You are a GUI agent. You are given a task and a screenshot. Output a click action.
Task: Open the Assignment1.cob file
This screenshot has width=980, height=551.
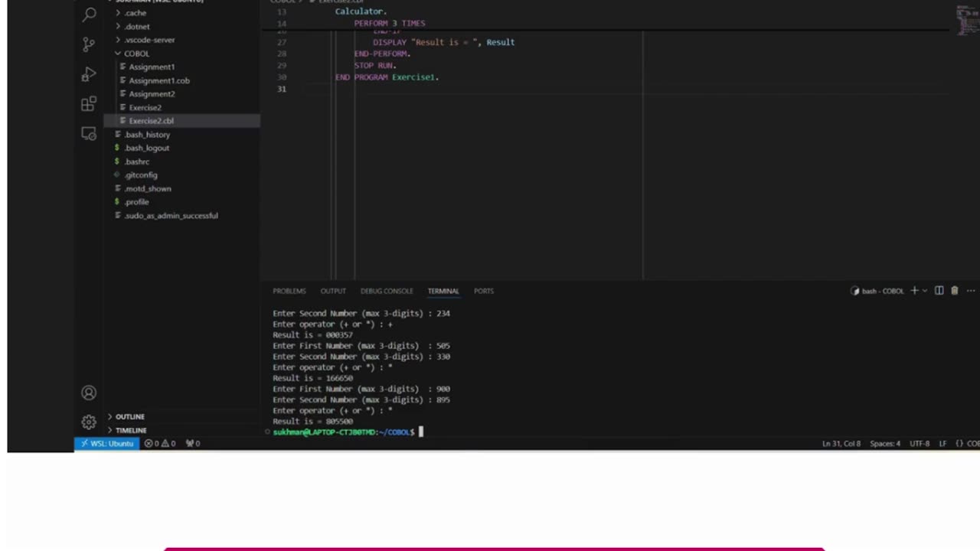(159, 80)
